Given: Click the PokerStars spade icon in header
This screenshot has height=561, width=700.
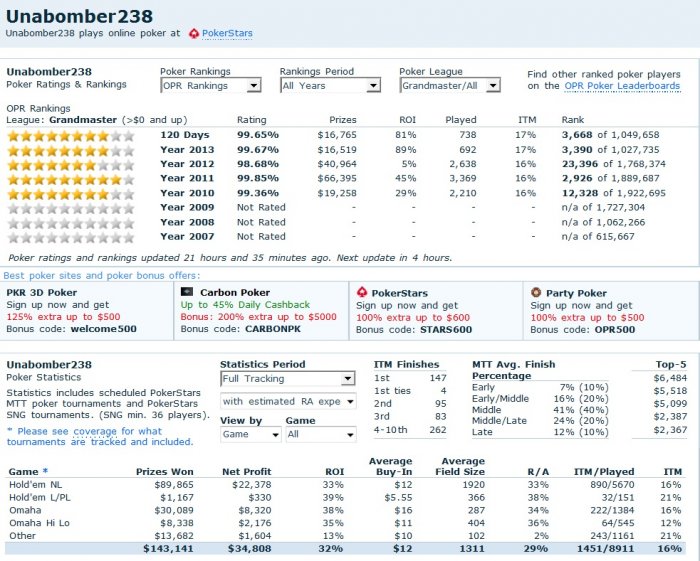Looking at the screenshot, I should tap(193, 33).
